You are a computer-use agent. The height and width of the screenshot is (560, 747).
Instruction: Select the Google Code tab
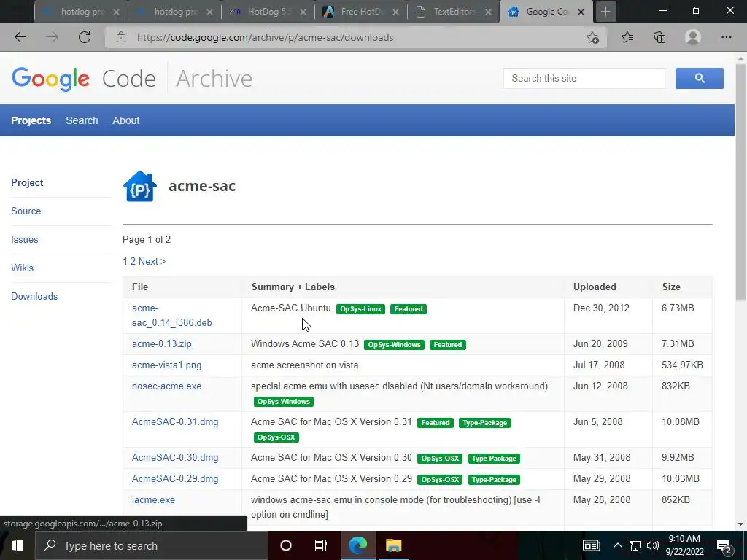coord(546,12)
